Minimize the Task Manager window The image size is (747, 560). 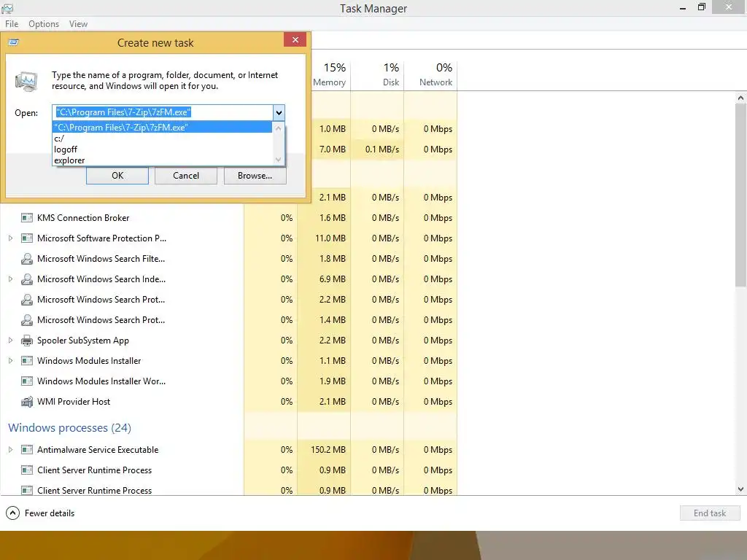[683, 7]
